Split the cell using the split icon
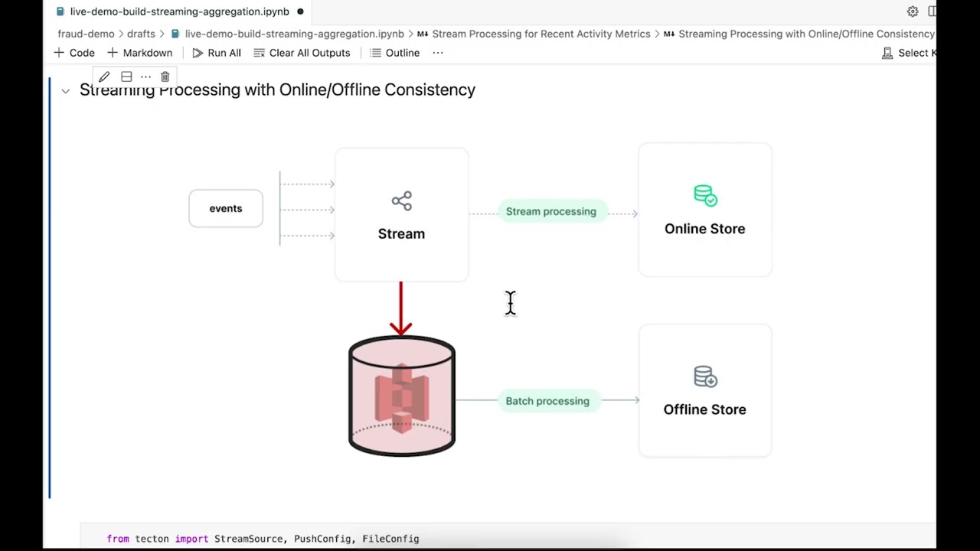The height and width of the screenshot is (551, 980). pos(126,77)
